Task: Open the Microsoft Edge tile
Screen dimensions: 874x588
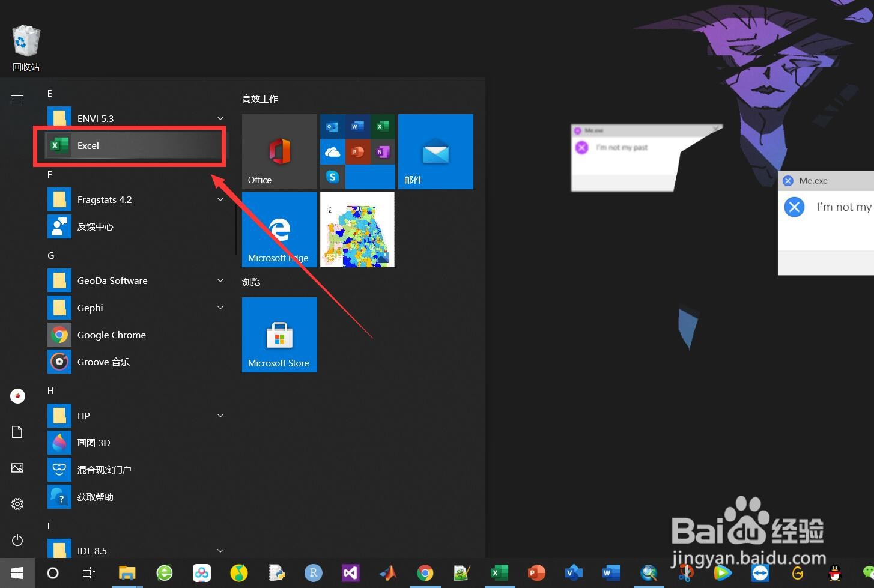Action: click(279, 229)
